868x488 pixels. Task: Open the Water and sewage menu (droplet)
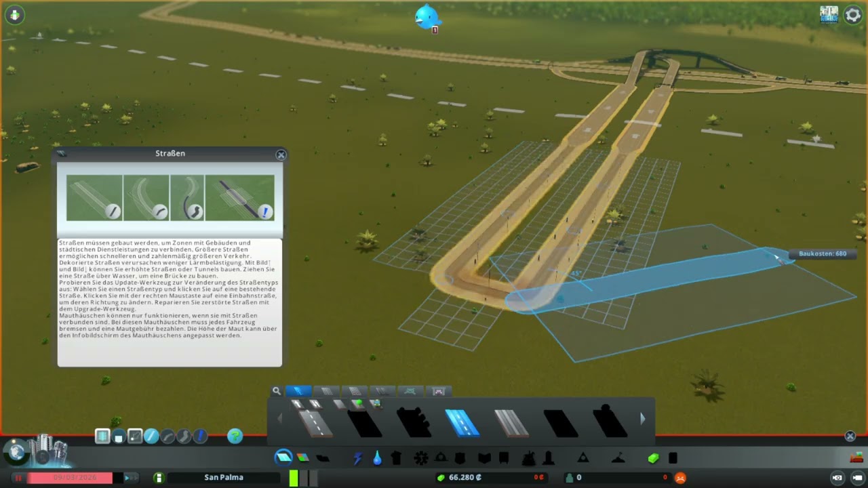(x=377, y=458)
